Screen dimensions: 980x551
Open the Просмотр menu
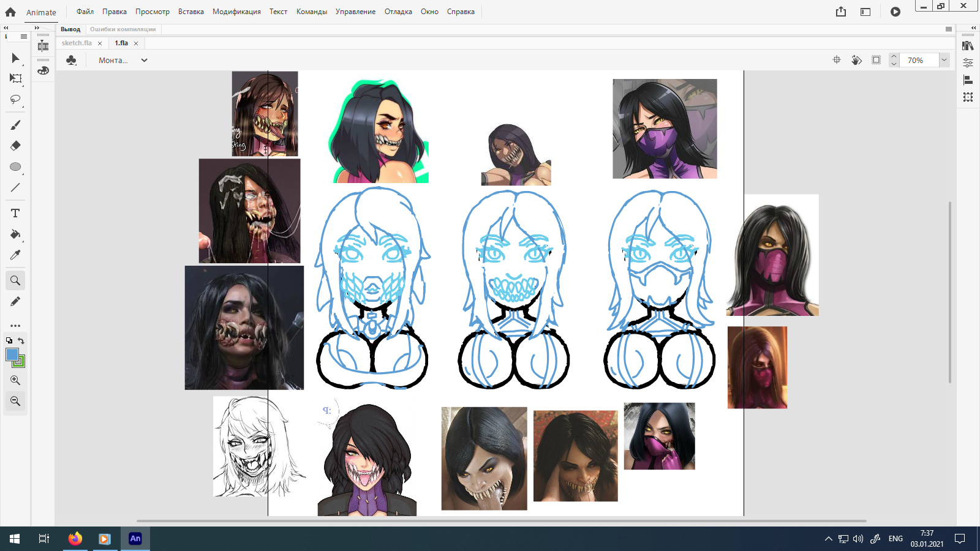pyautogui.click(x=153, y=12)
